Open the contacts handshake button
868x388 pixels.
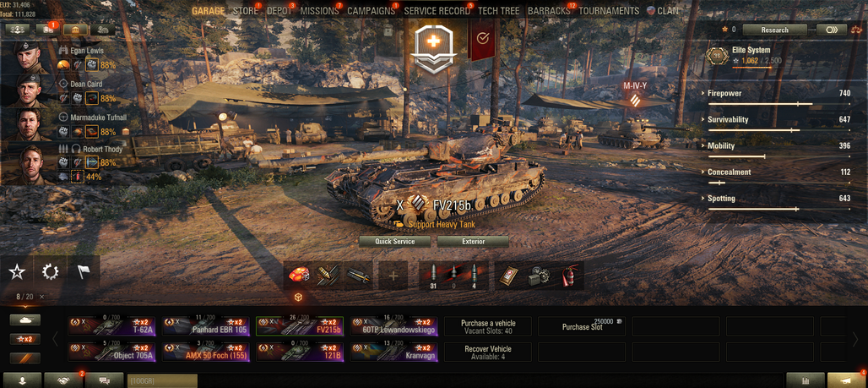63,380
